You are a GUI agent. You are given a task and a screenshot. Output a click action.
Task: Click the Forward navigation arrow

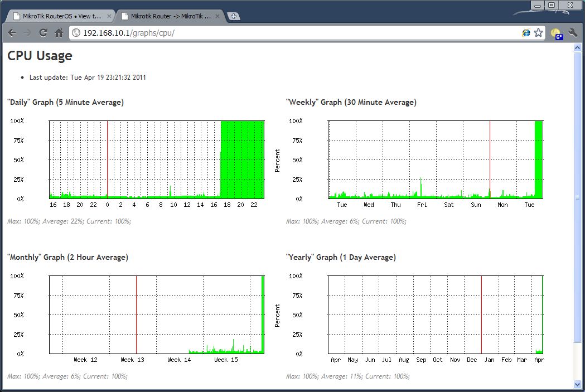point(27,33)
